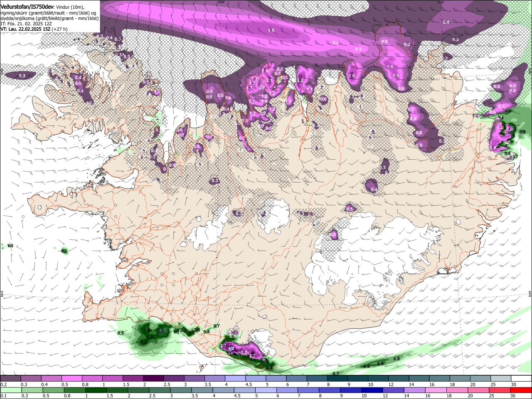Viewport: 532px width, 399px height.
Task: Click the 0.1 label starting the rain legend
Action: click(3, 396)
